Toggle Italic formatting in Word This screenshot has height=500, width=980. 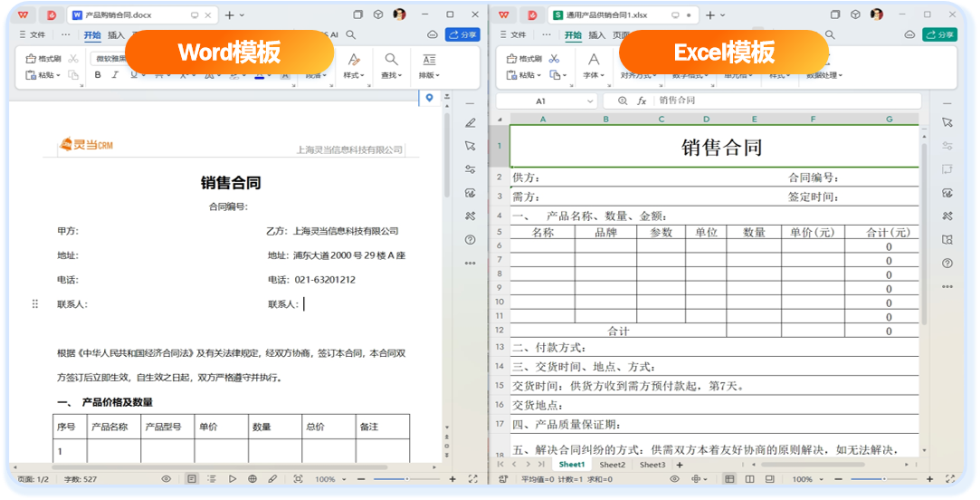(x=114, y=75)
